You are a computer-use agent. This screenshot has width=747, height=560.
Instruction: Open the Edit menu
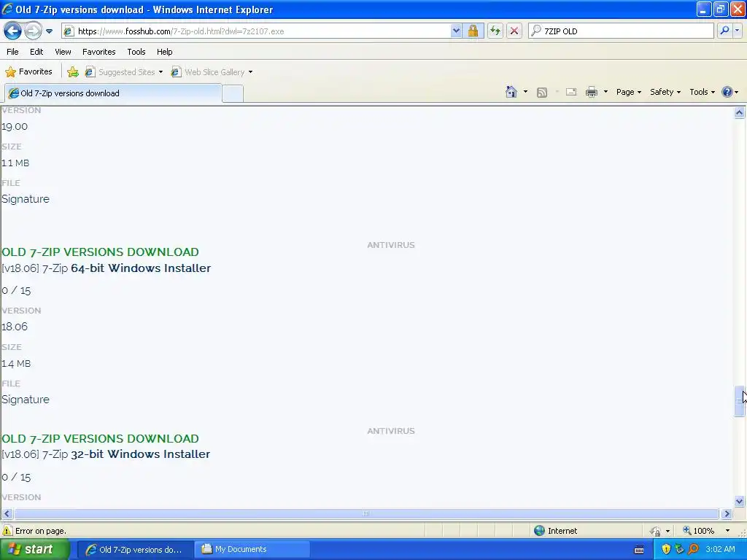coord(36,52)
